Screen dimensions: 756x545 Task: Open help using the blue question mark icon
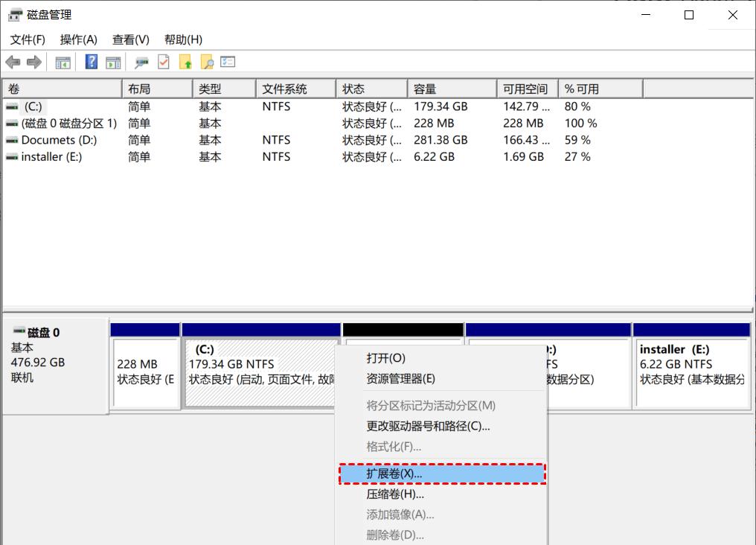[x=90, y=62]
